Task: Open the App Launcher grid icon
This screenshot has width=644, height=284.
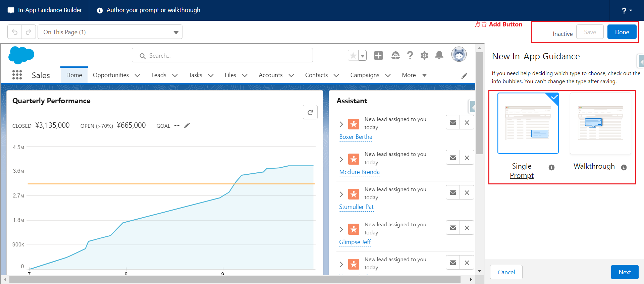Action: click(x=17, y=75)
